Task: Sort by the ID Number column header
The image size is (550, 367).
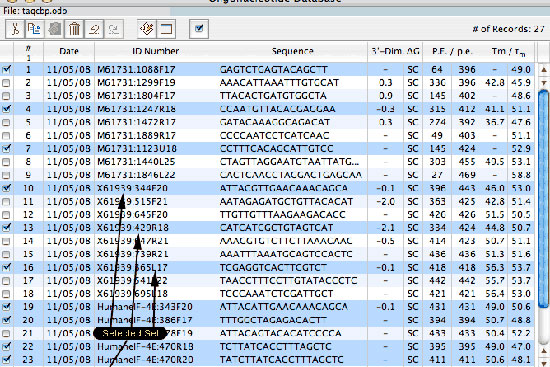Action: (155, 52)
